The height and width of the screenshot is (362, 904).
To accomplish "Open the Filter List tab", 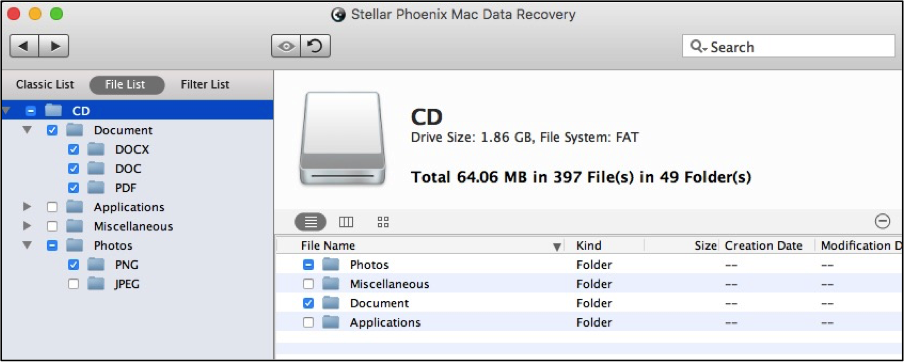I will point(205,85).
